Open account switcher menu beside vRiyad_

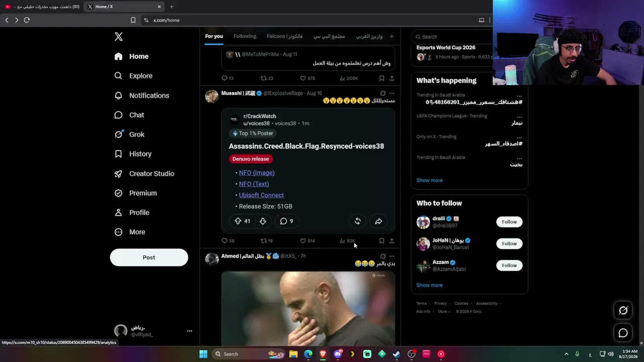[x=189, y=331]
